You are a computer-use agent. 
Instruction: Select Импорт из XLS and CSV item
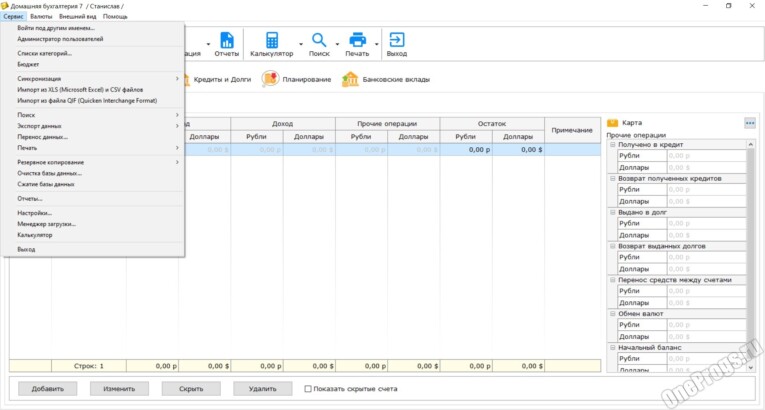93,89
